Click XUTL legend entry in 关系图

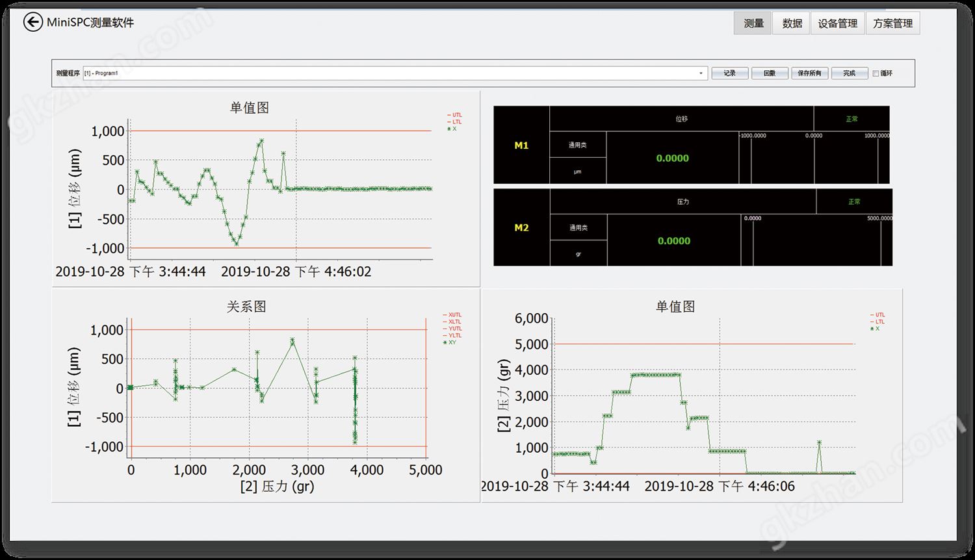point(452,315)
